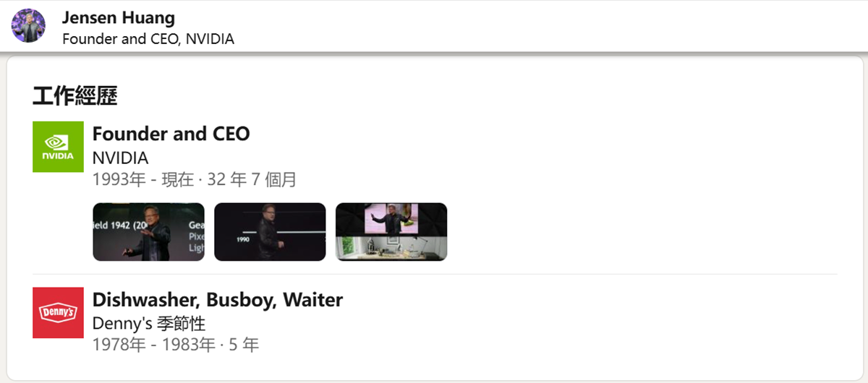Click the divider line between the two jobs
The width and height of the screenshot is (868, 383).
tap(435, 275)
